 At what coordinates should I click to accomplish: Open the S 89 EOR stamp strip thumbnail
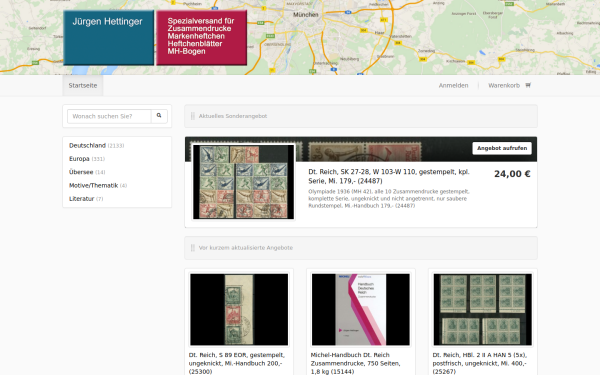239,310
